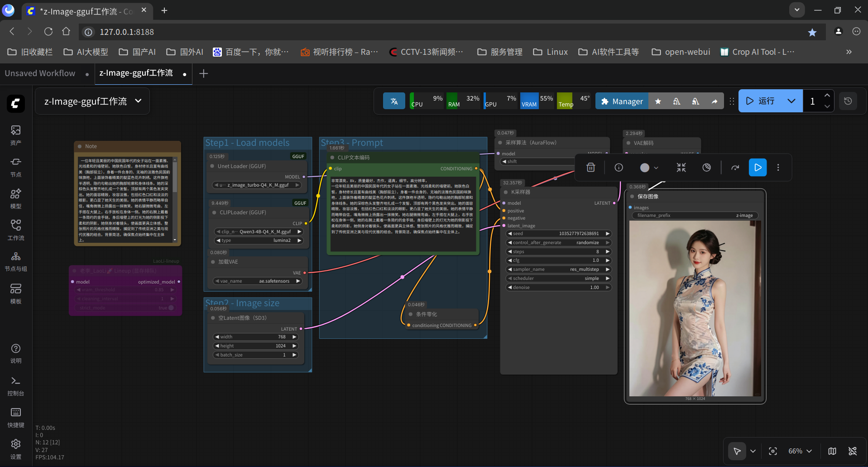Switch to Unsaved Workflow tab
This screenshot has width=868, height=467.
[40, 73]
